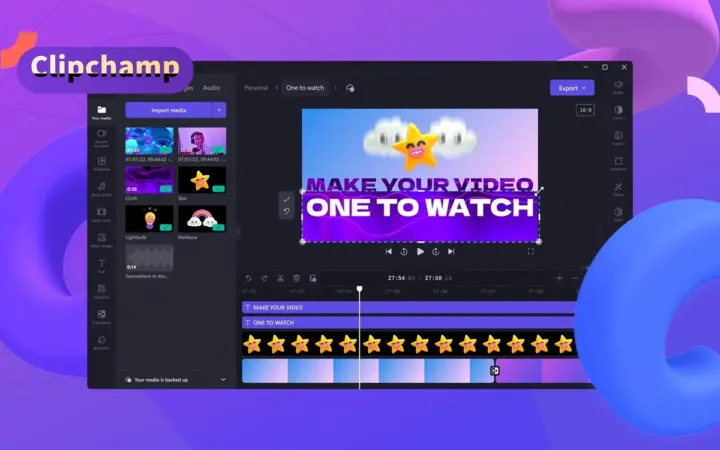The width and height of the screenshot is (720, 450).
Task: Open the Stock video sidebar panel
Action: click(101, 214)
